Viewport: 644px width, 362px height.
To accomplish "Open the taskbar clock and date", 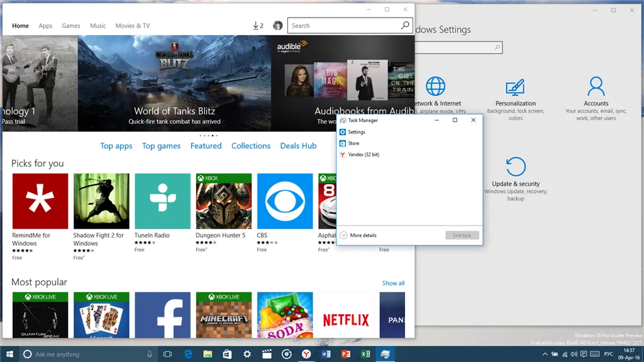I will point(629,354).
